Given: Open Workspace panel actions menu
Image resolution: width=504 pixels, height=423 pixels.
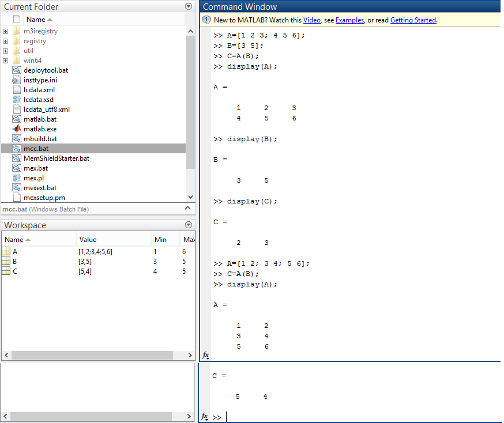Looking at the screenshot, I should point(189,225).
